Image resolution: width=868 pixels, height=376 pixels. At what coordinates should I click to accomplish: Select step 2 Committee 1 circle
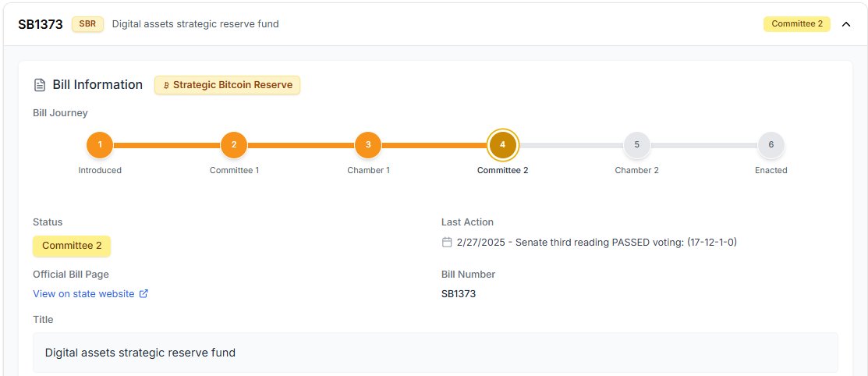tap(234, 144)
